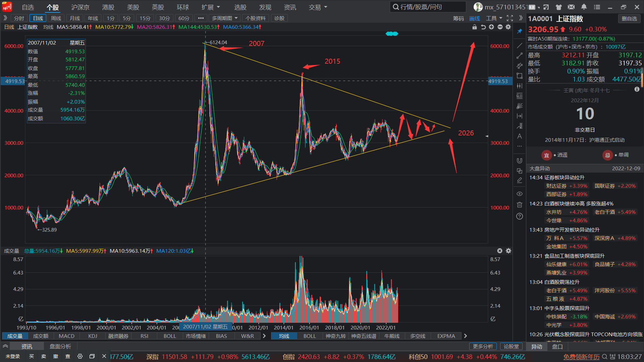Toggle the chart lock icon

[x=475, y=27]
